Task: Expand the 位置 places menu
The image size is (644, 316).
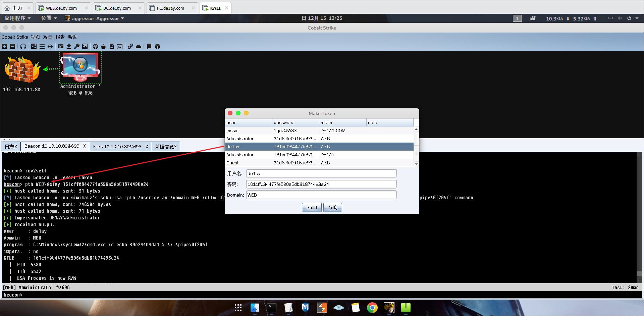Action: coord(49,18)
